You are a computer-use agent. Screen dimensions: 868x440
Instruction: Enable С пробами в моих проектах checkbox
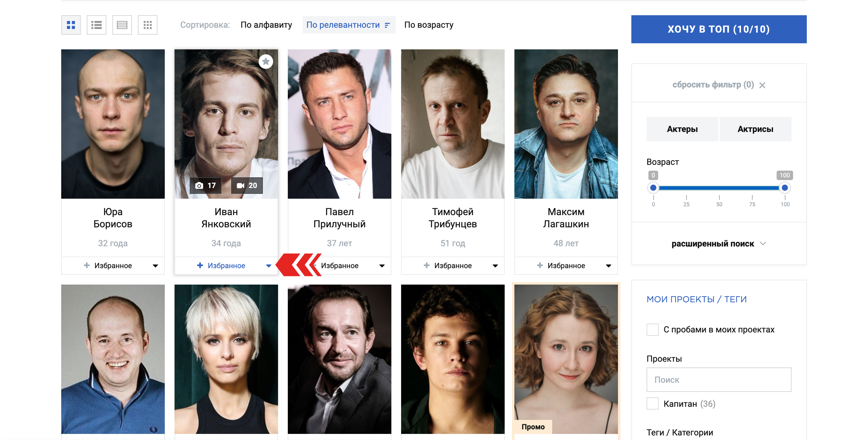pyautogui.click(x=653, y=329)
